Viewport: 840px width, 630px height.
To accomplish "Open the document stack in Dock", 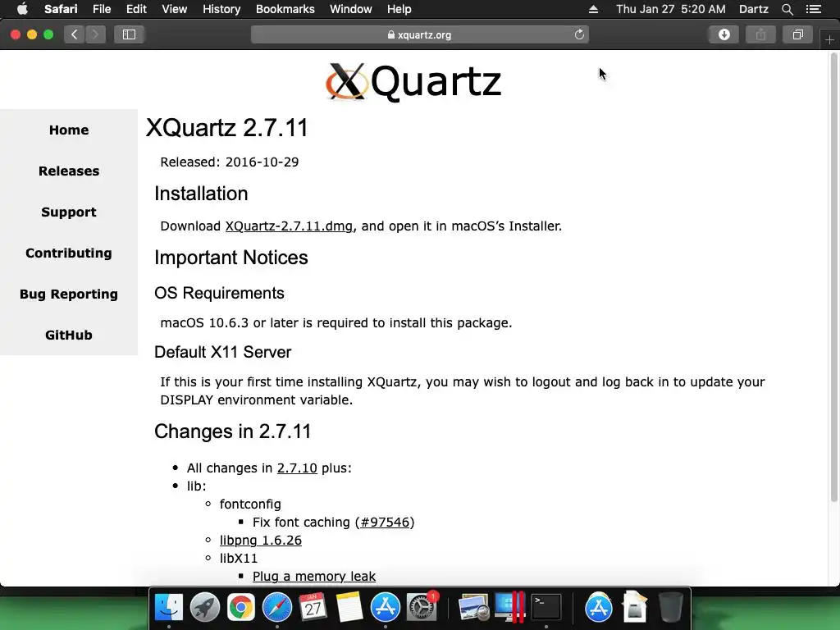I will [634, 606].
